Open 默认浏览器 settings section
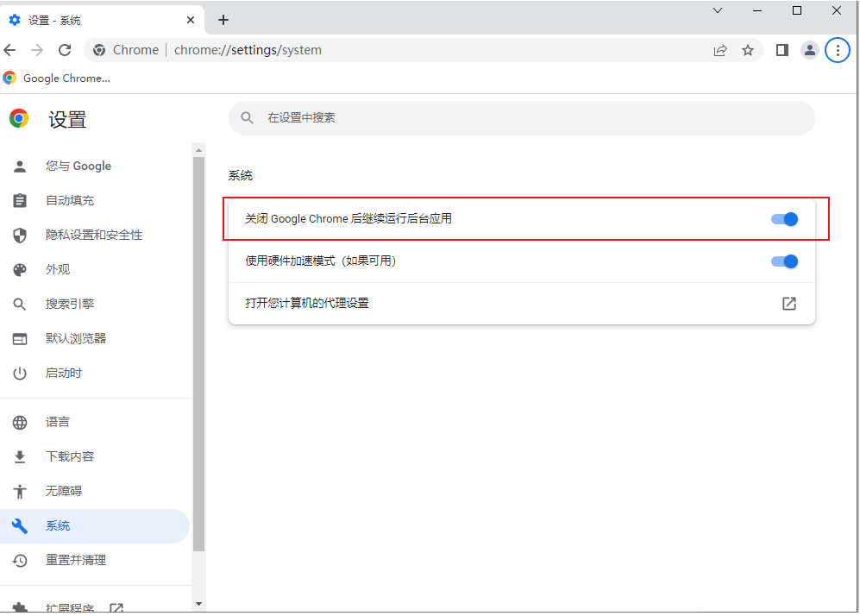Viewport: 860px width, 616px height. coord(94,338)
